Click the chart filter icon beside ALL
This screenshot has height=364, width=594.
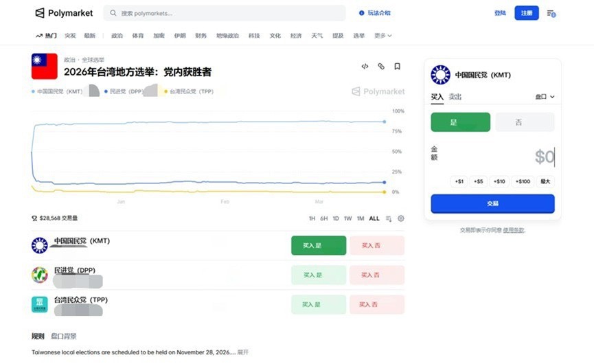pos(389,218)
